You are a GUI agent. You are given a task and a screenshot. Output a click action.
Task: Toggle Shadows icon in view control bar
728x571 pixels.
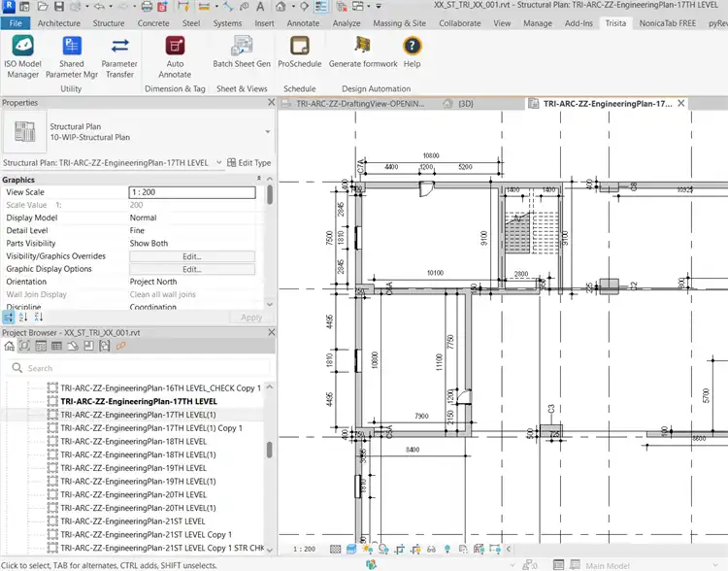[x=383, y=550]
